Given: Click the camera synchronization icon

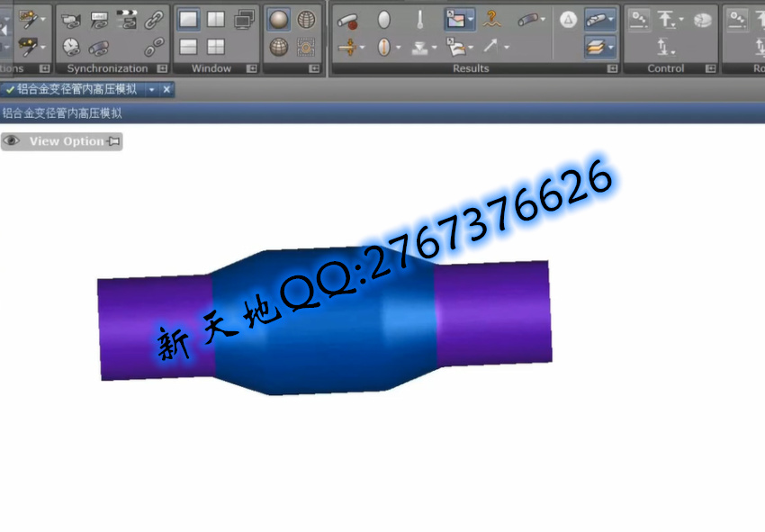Looking at the screenshot, I should [72, 19].
